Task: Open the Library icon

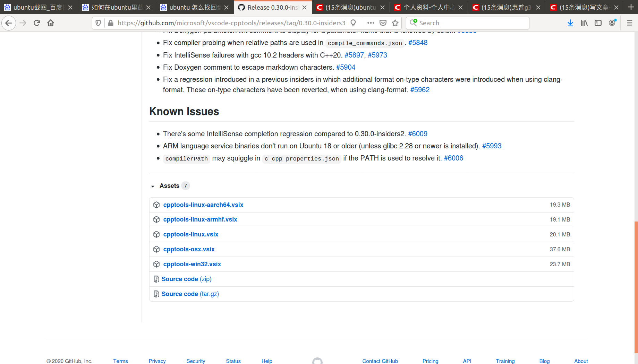Action: (x=584, y=23)
